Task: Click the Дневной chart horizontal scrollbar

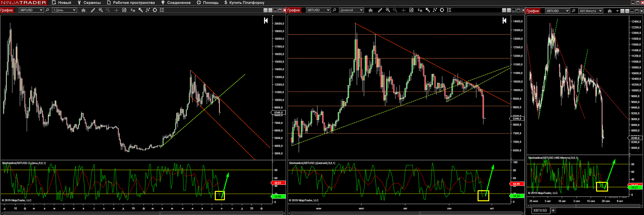Action: click(x=406, y=213)
